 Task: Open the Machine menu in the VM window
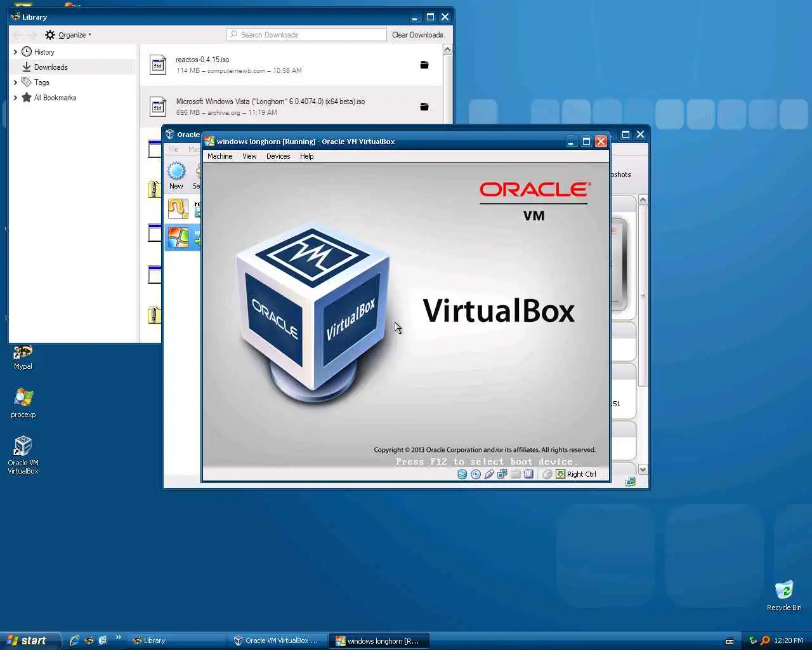219,156
